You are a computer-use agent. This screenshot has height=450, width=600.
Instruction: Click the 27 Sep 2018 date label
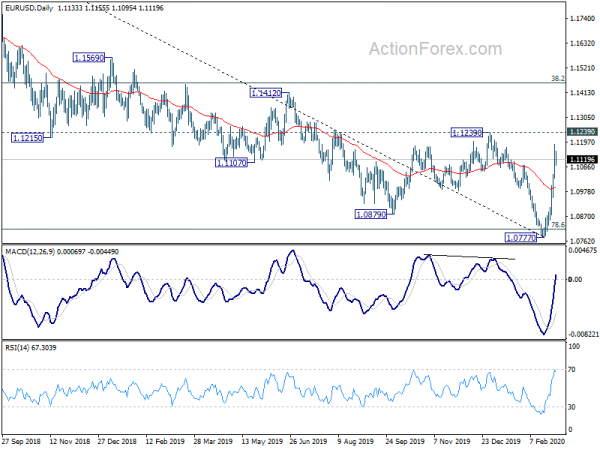point(21,441)
